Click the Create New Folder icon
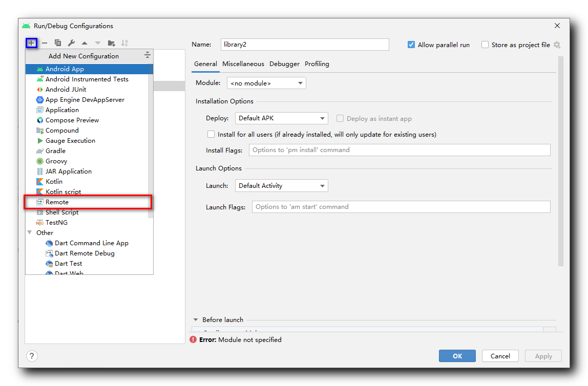 coord(111,43)
